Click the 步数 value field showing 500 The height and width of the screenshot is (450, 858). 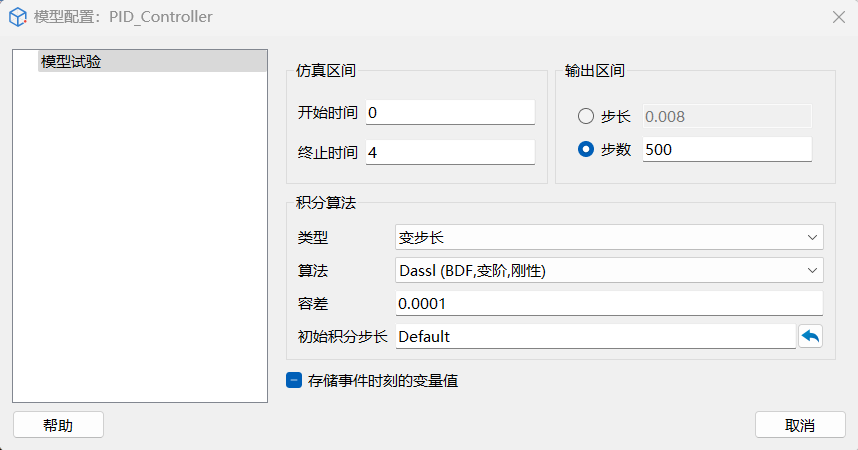726,150
